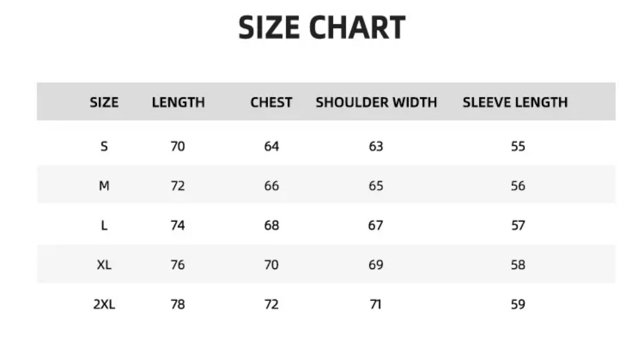Click the SHOULDER WIDTH column header
The image size is (644, 340).
pyautogui.click(x=376, y=102)
